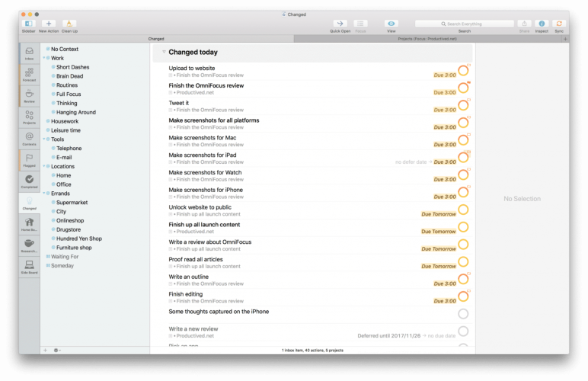The width and height of the screenshot is (588, 381).
Task: Switch to the Projects (Focus: Productived.net) tab
Action: tap(427, 39)
